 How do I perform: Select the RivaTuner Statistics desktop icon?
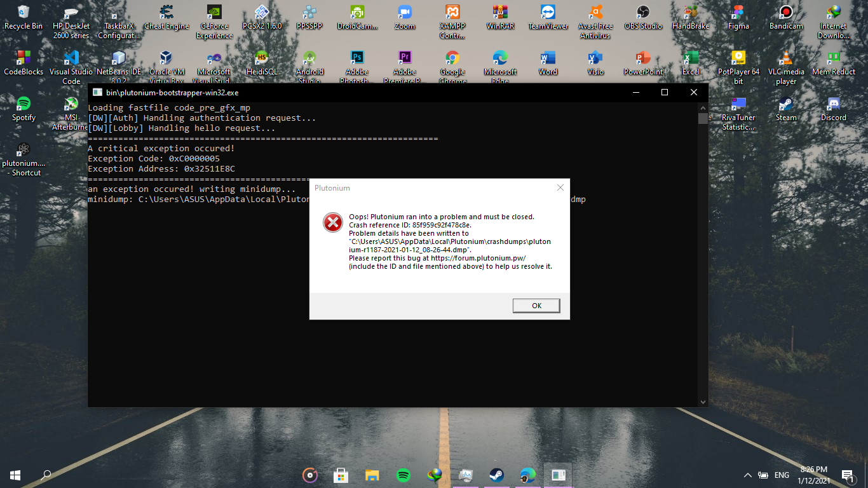pos(738,113)
